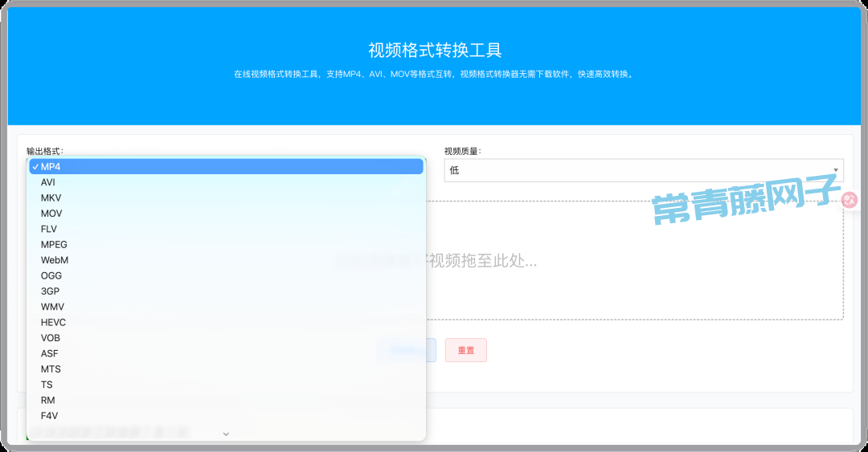The image size is (868, 452).
Task: Select F4V from the list
Action: (x=49, y=416)
